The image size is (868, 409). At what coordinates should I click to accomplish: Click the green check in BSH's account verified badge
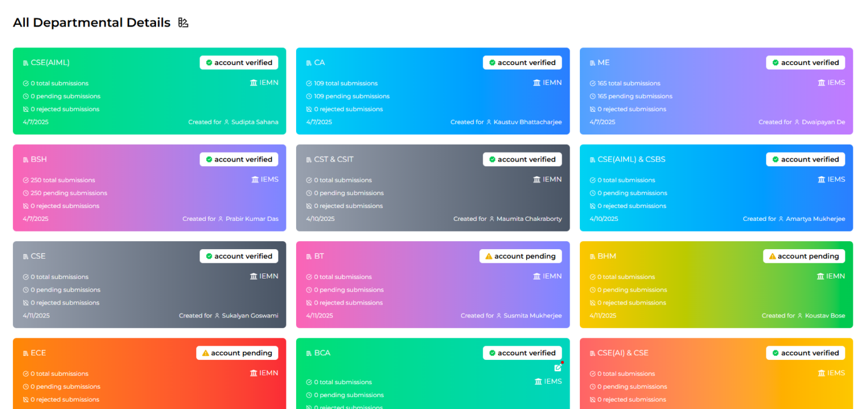209,159
